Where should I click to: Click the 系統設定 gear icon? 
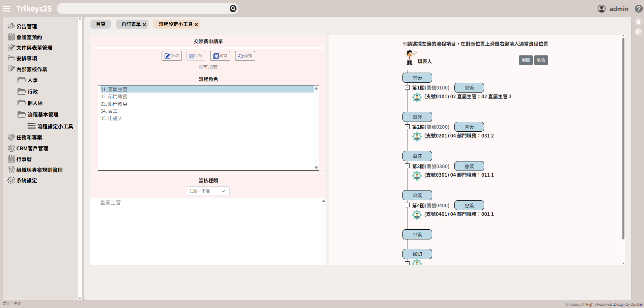pos(11,181)
